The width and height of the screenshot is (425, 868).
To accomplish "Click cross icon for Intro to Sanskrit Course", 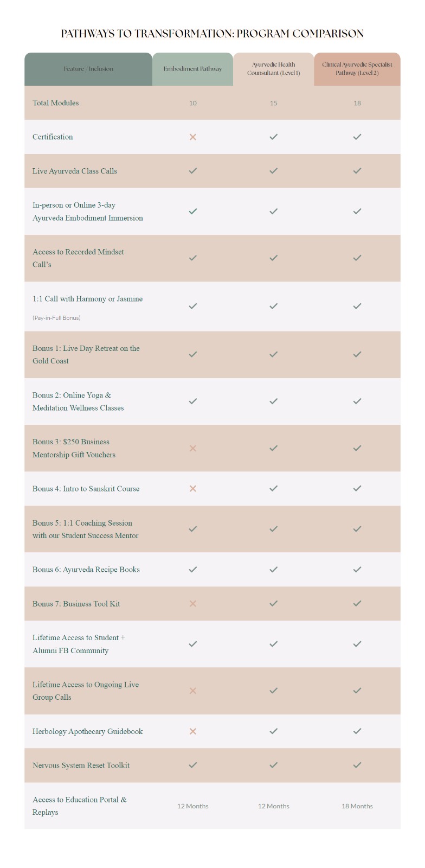I will pos(192,489).
